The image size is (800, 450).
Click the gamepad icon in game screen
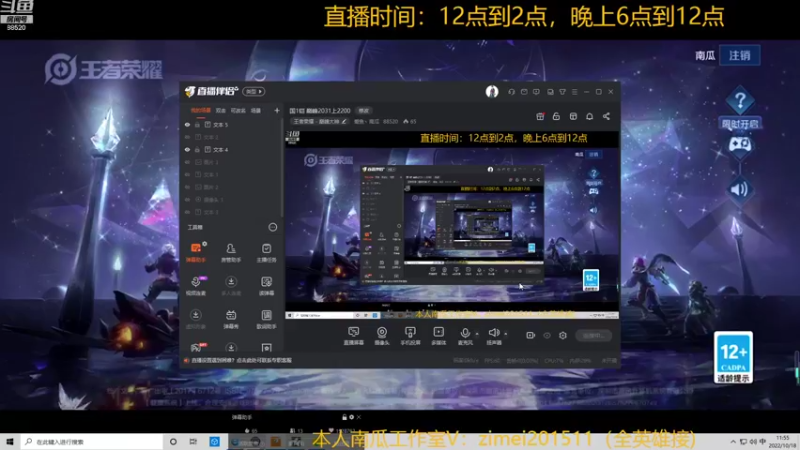tap(739, 145)
